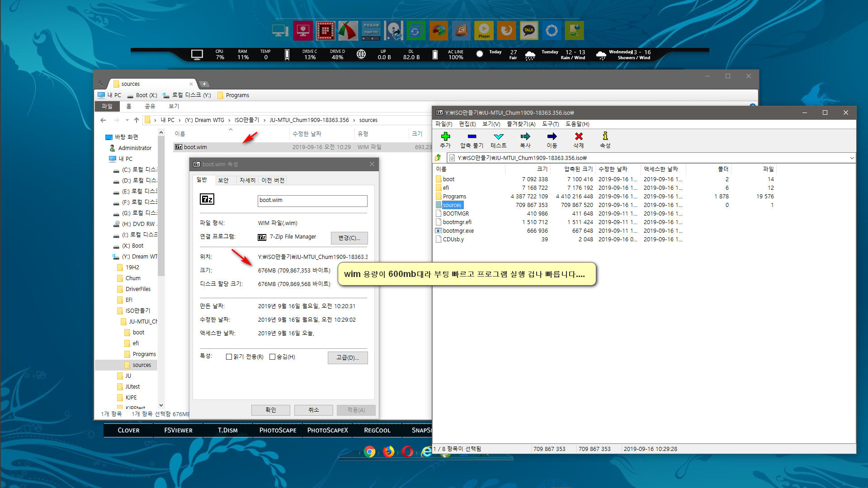This screenshot has width=868, height=488.
Task: Click the 확인 button in properties dialog
Action: point(270,410)
